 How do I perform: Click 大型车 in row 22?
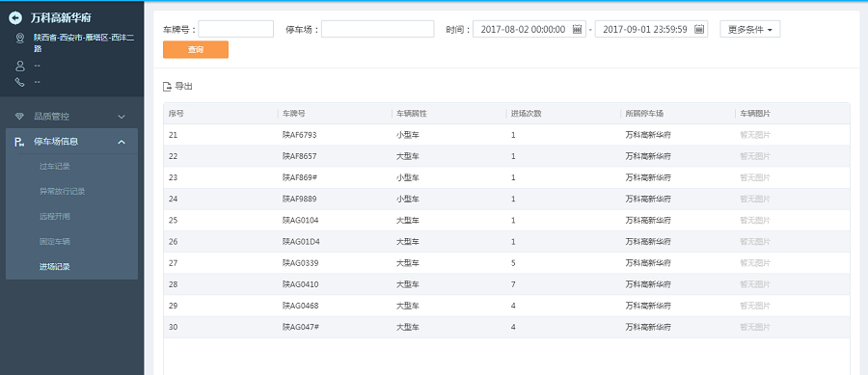tap(407, 156)
